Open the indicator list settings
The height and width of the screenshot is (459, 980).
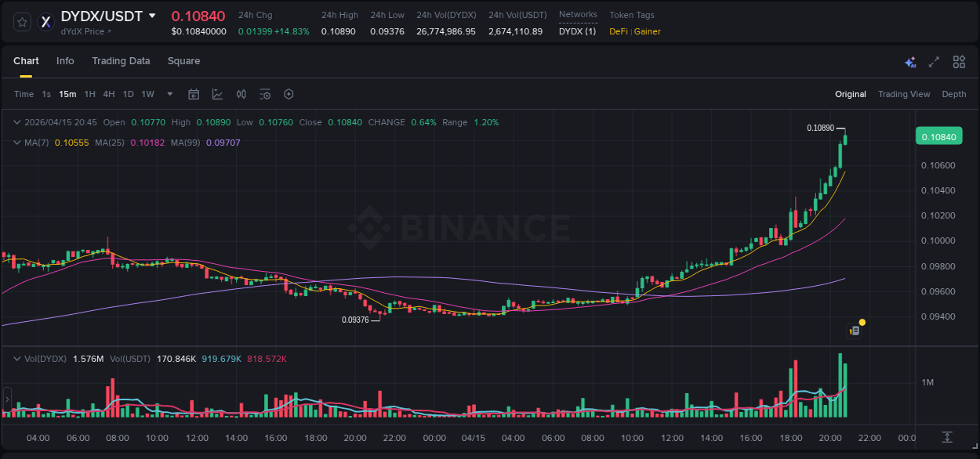pyautogui.click(x=265, y=93)
